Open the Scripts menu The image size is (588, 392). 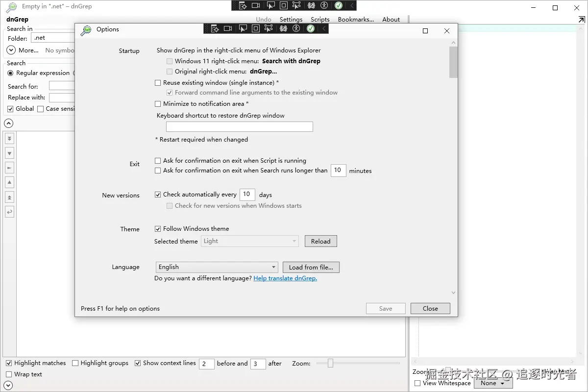[320, 20]
